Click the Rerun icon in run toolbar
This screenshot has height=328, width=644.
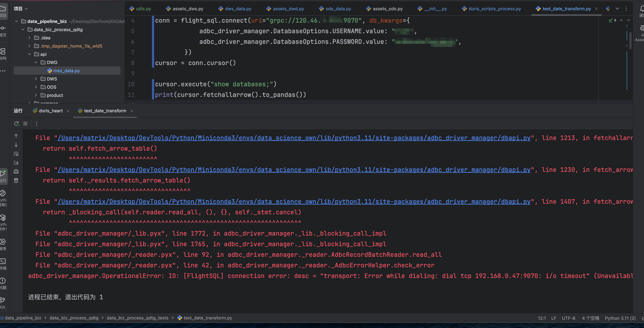click(16, 124)
